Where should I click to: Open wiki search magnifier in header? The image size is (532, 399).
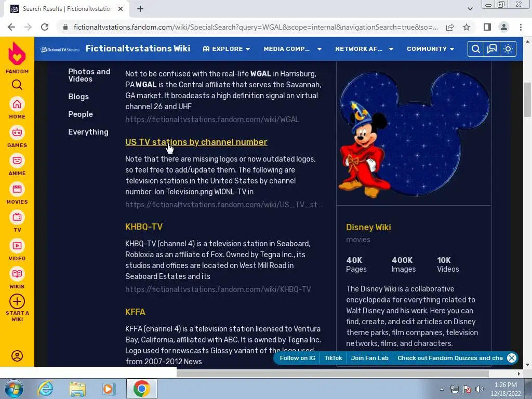[476, 49]
